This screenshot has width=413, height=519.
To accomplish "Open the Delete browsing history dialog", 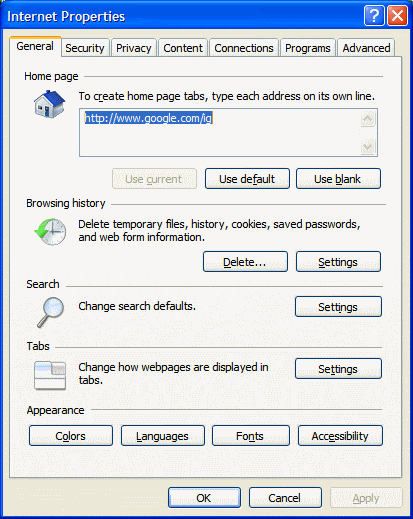I will (x=245, y=262).
